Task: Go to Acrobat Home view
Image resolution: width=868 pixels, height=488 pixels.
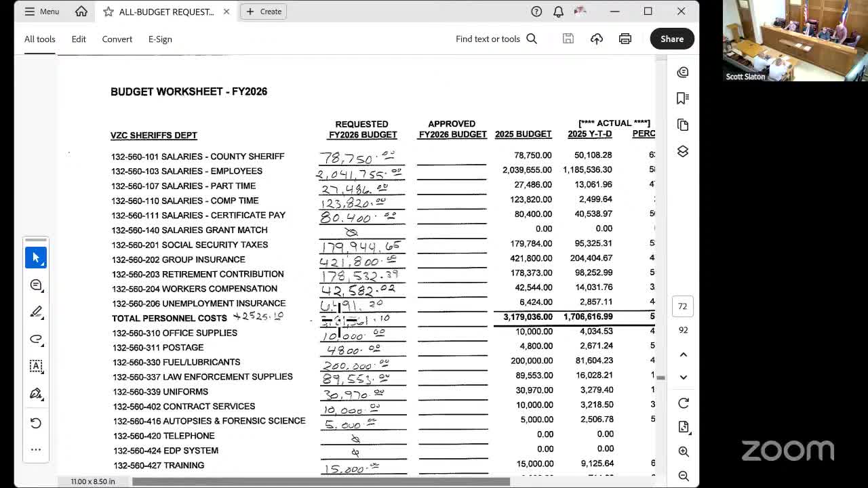Action: (x=81, y=12)
